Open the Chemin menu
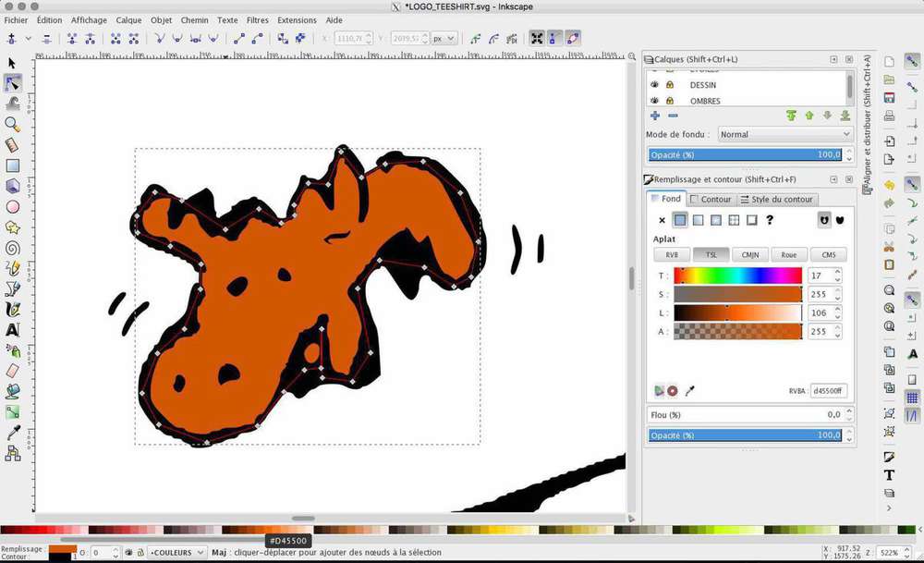Screen dimensions: 924x563 [x=194, y=20]
